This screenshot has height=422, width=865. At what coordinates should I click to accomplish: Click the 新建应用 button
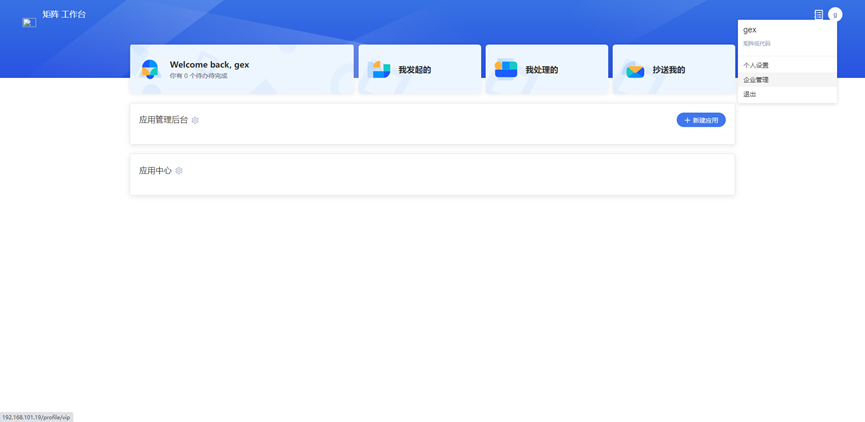click(x=701, y=120)
